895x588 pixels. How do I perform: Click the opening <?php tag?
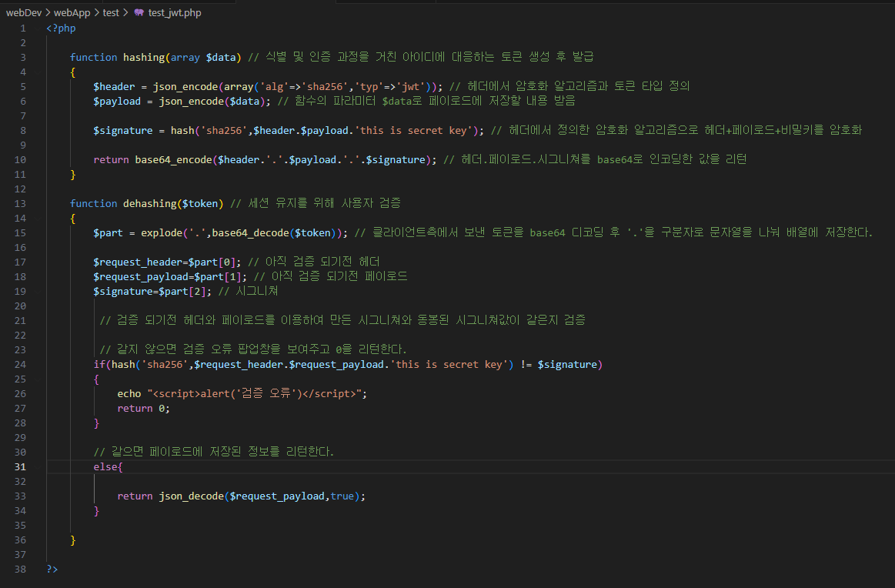[61, 28]
